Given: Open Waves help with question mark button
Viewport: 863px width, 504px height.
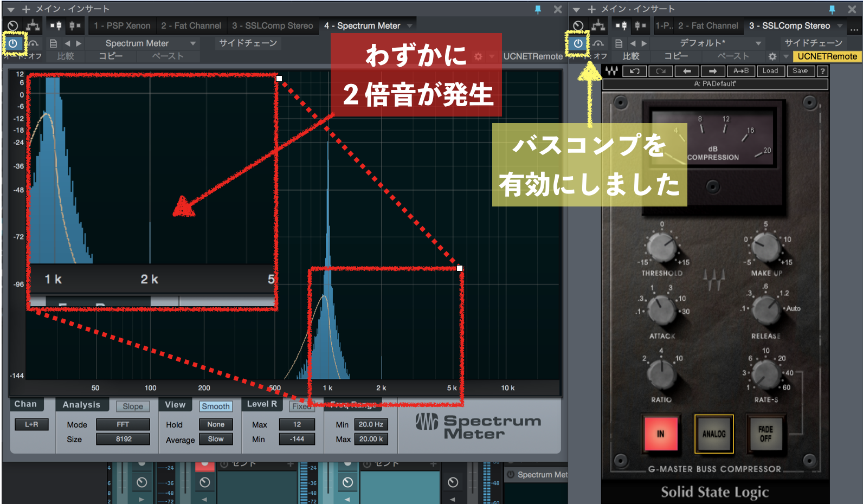Looking at the screenshot, I should click(x=822, y=71).
